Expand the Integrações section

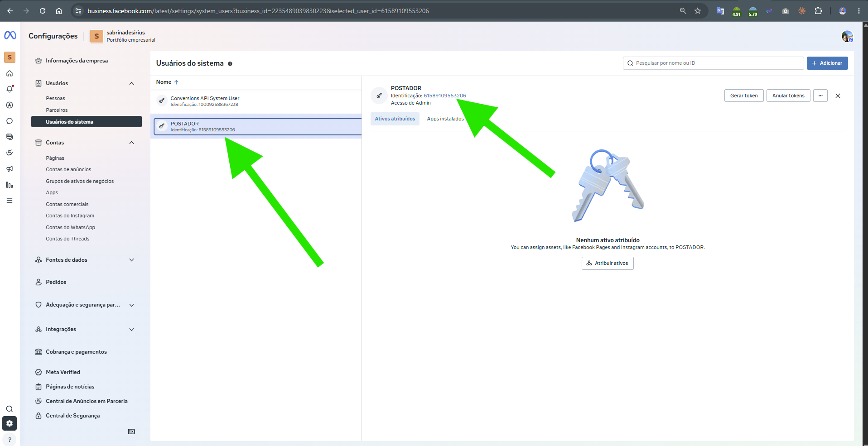click(x=131, y=330)
